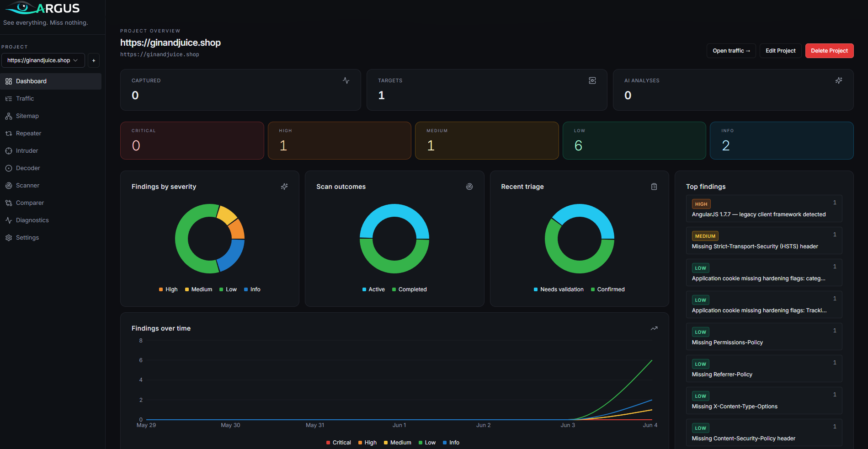Viewport: 868px width, 449px height.
Task: Toggle Low in Findings over time legend
Action: click(x=427, y=443)
